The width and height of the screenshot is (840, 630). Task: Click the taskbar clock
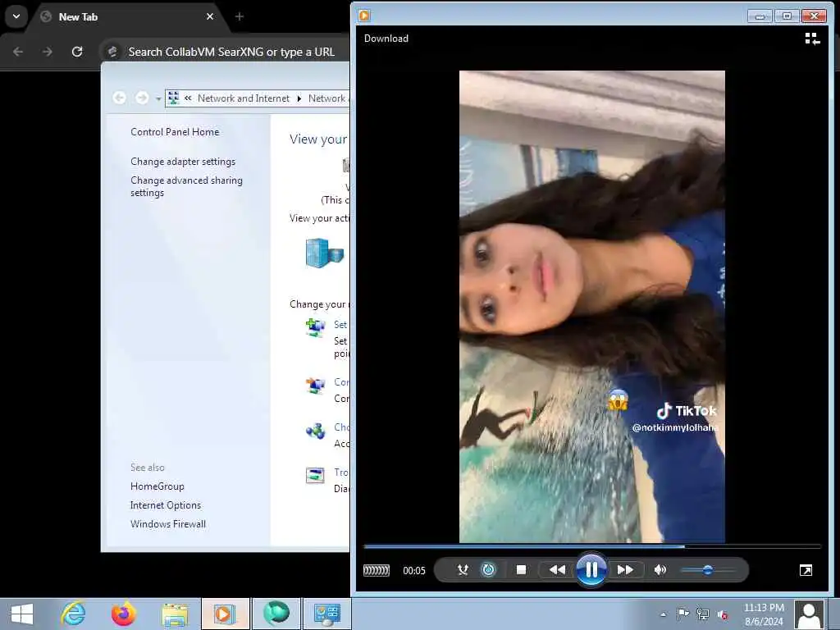tap(764, 614)
